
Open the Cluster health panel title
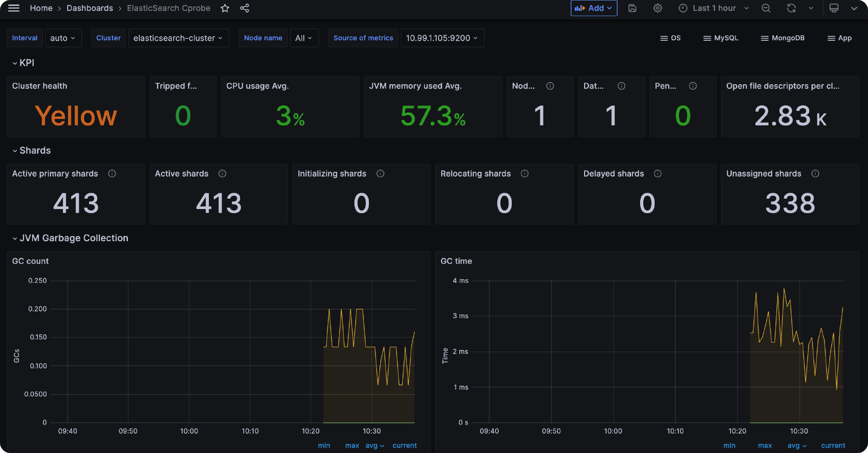40,86
